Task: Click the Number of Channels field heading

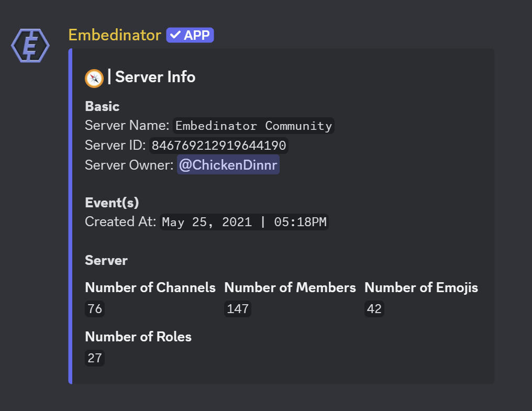Action: tap(150, 287)
